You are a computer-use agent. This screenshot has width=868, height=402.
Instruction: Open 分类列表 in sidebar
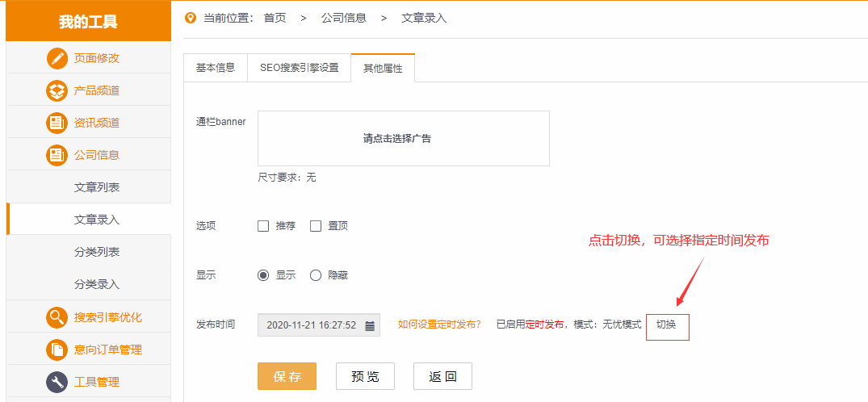pos(89,252)
